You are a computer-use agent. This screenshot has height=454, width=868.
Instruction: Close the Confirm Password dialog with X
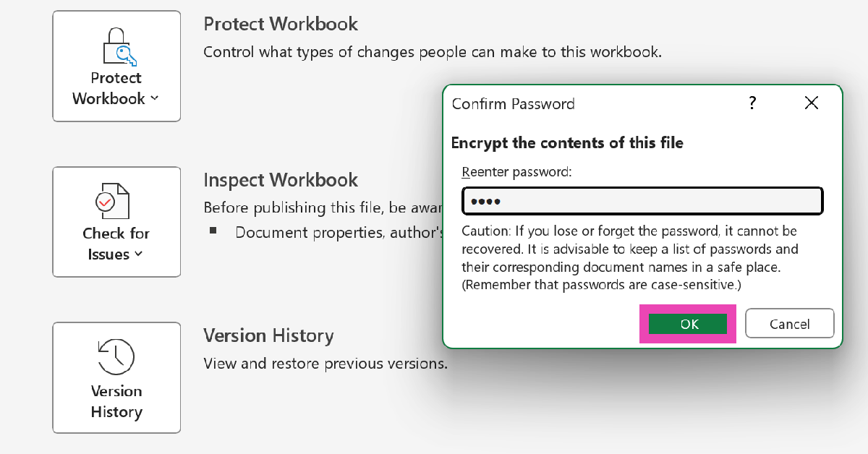click(x=812, y=103)
